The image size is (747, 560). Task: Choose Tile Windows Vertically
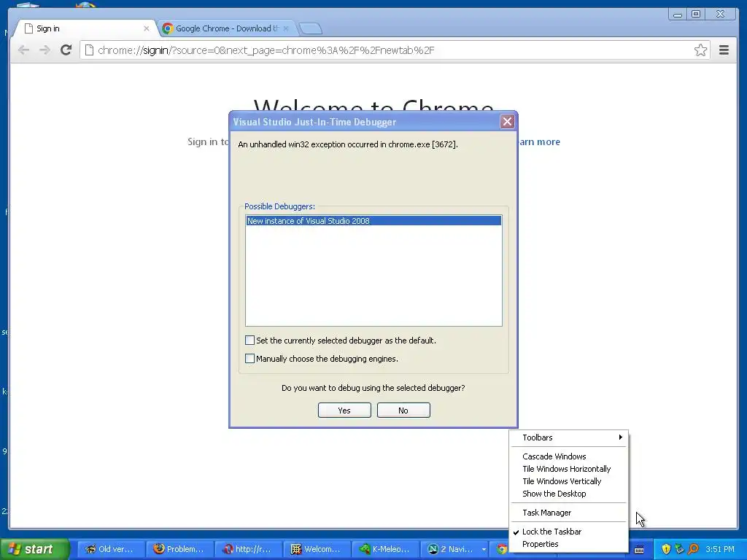569,481
